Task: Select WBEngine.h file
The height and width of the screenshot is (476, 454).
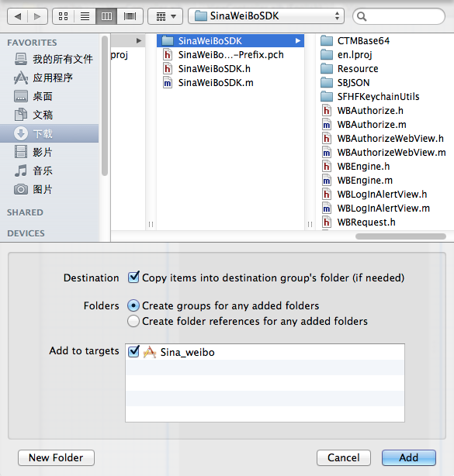Action: point(385,167)
